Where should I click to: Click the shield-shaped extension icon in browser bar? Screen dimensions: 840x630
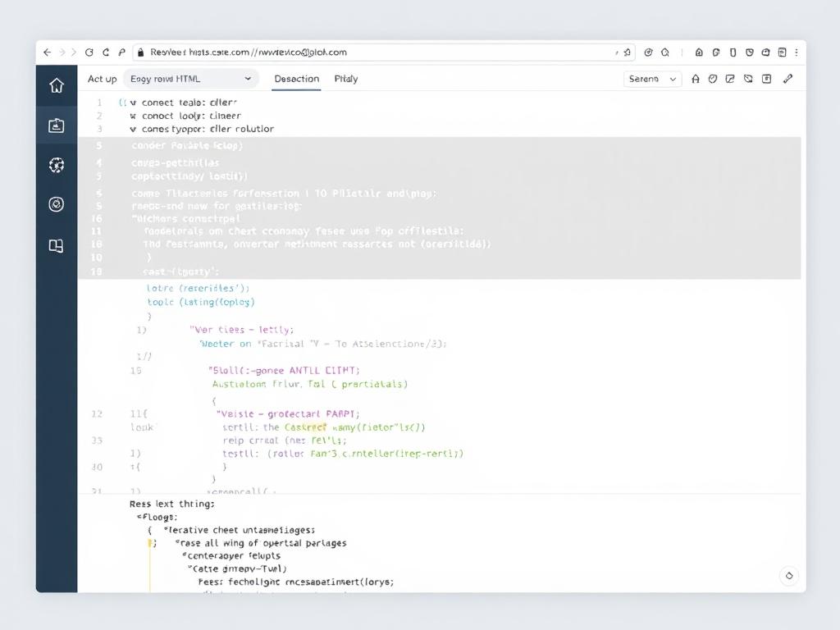tap(750, 52)
